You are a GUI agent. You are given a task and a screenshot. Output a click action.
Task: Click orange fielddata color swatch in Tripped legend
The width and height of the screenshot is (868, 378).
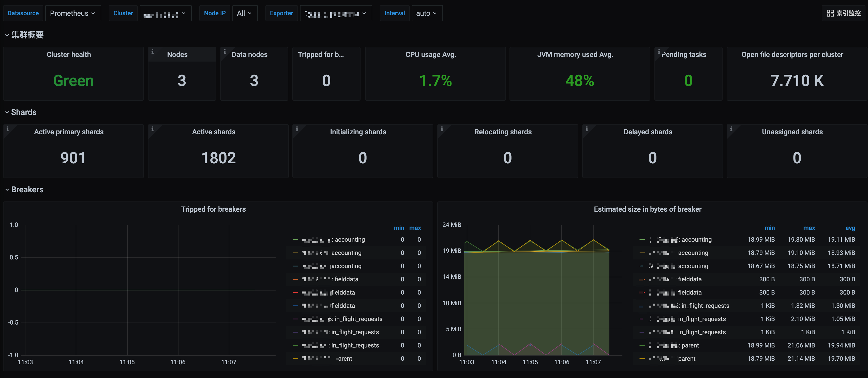(295, 279)
